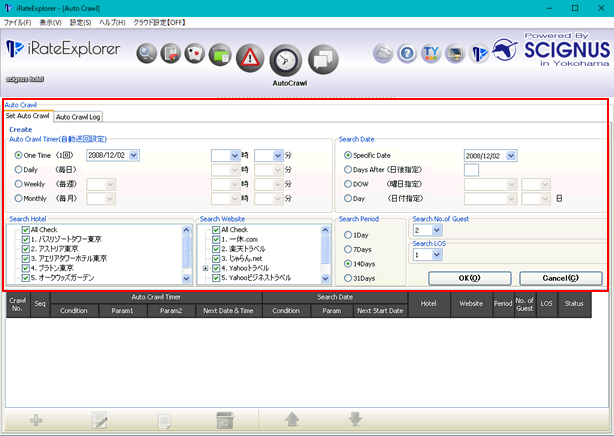Open the One Time date dropdown
The width and height of the screenshot is (614, 436).
tap(134, 155)
